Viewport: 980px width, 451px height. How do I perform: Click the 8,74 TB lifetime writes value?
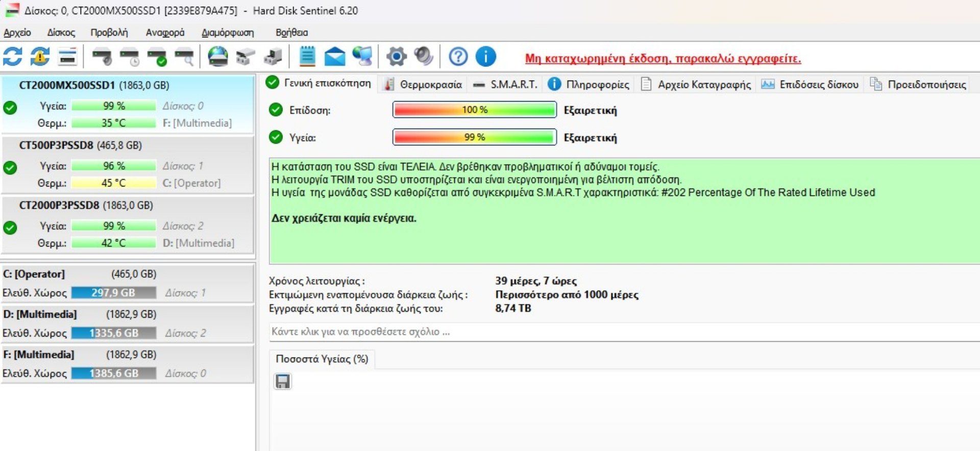[x=513, y=308]
